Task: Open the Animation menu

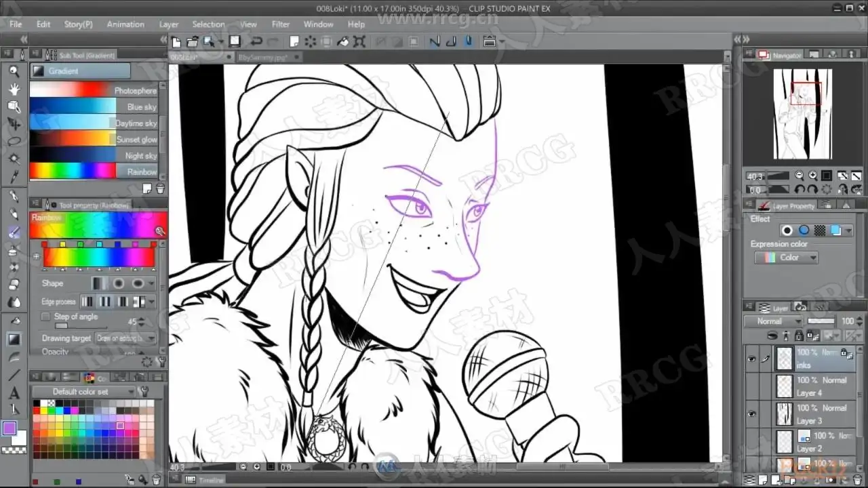Action: [x=125, y=24]
